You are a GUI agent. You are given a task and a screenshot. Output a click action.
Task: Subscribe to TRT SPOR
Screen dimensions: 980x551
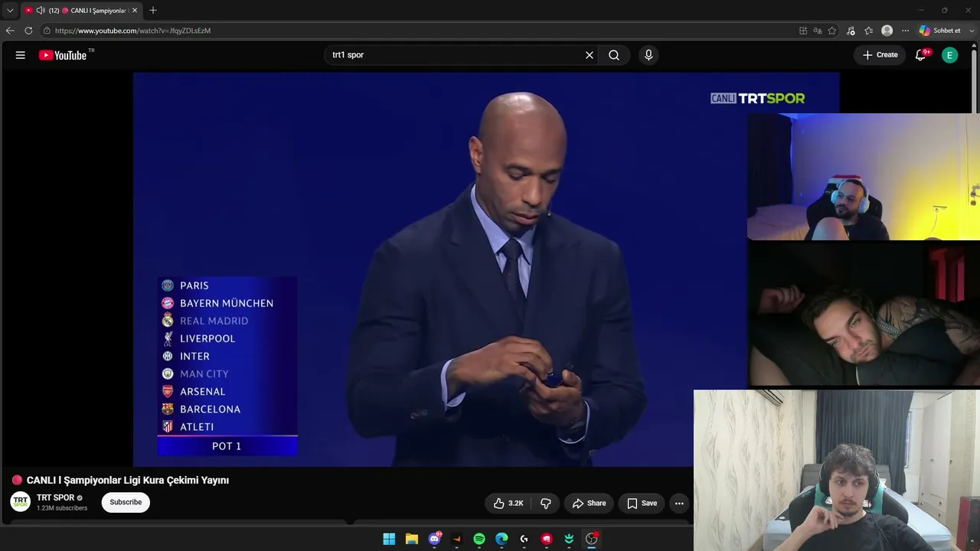[126, 502]
